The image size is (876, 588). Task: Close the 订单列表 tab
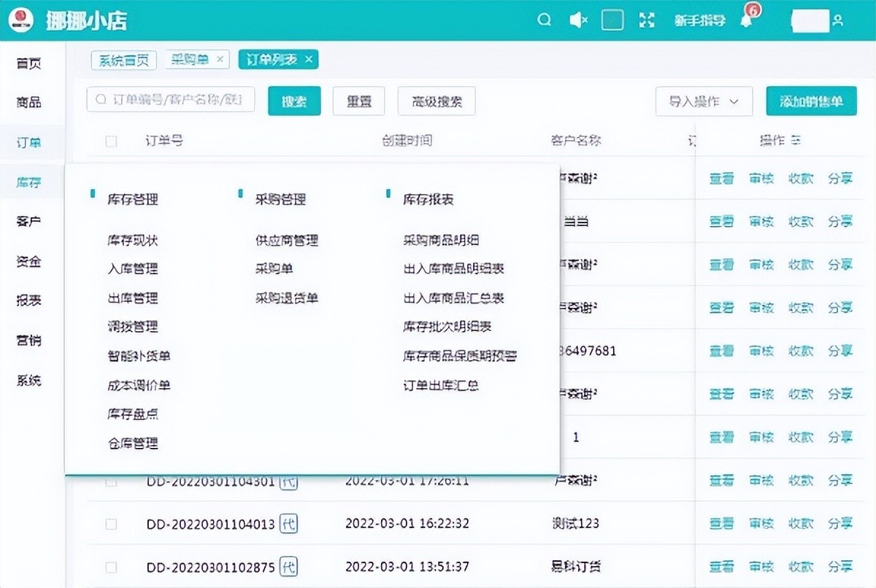309,60
